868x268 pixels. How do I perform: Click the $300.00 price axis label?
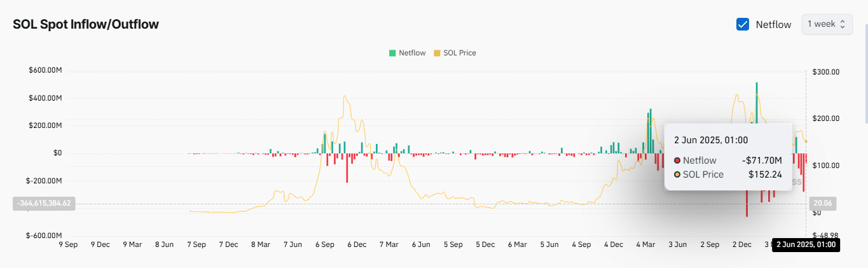click(x=827, y=72)
